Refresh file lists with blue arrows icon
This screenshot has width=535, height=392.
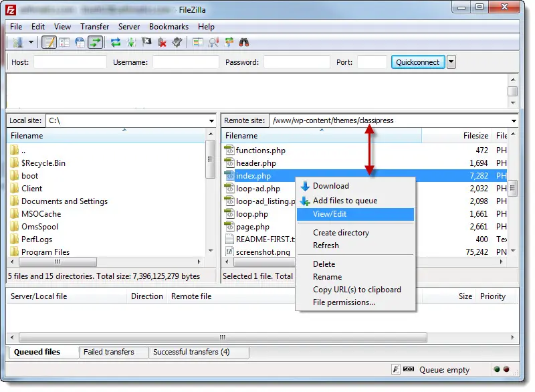(x=116, y=42)
